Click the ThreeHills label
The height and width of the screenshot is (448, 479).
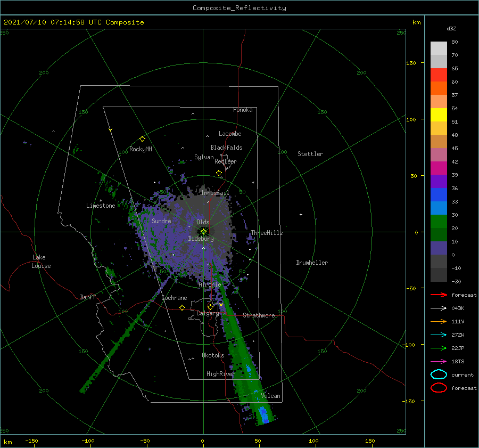coord(267,233)
